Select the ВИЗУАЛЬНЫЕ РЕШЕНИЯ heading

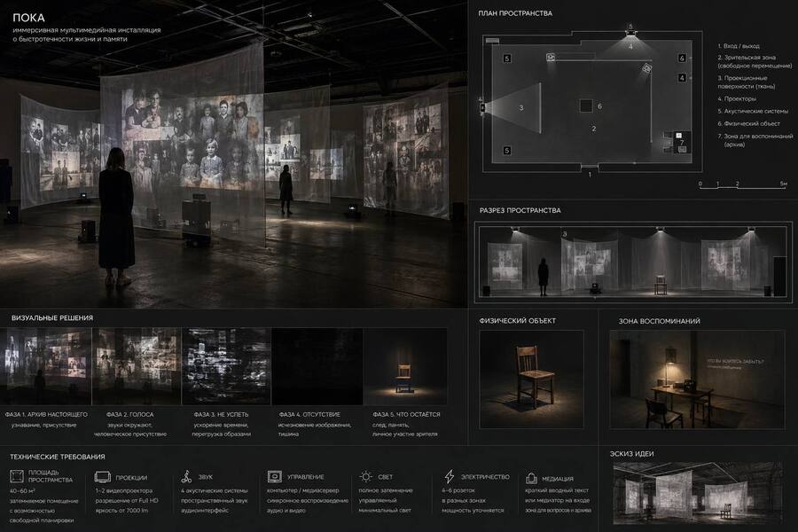click(52, 317)
